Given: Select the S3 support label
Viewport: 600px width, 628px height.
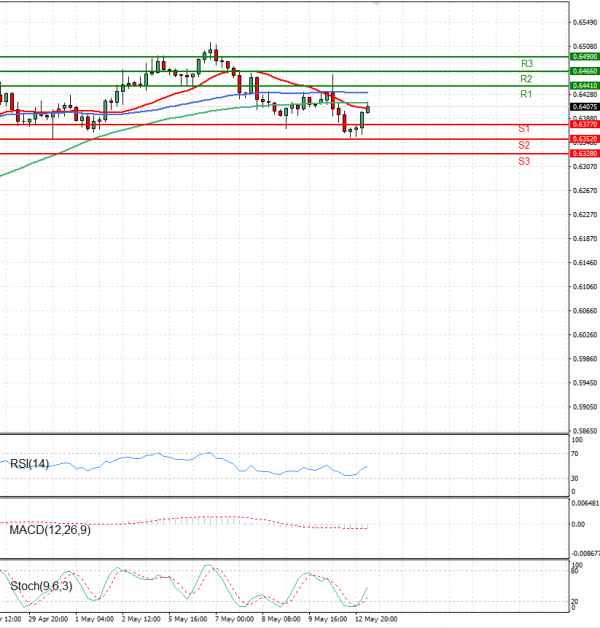Looking at the screenshot, I should pyautogui.click(x=524, y=161).
